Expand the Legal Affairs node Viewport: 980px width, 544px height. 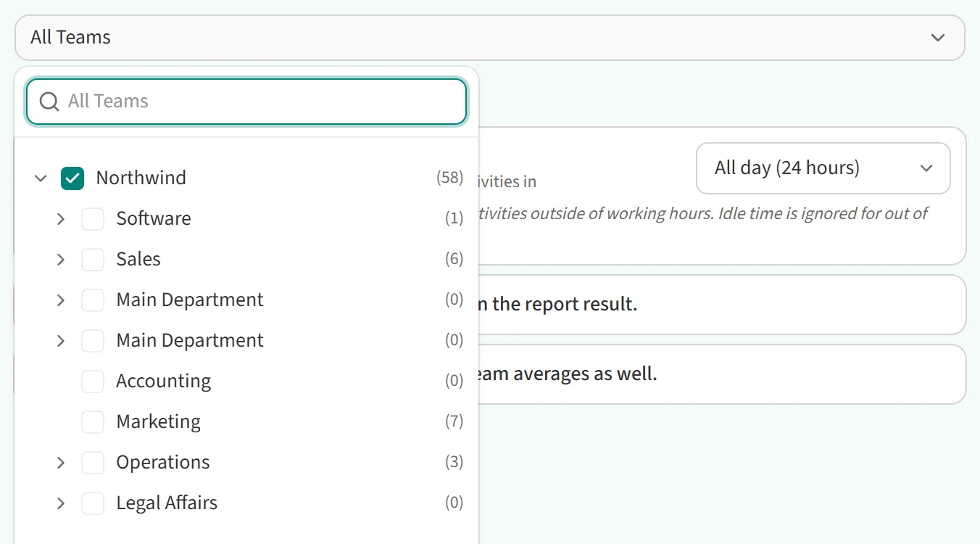point(61,503)
